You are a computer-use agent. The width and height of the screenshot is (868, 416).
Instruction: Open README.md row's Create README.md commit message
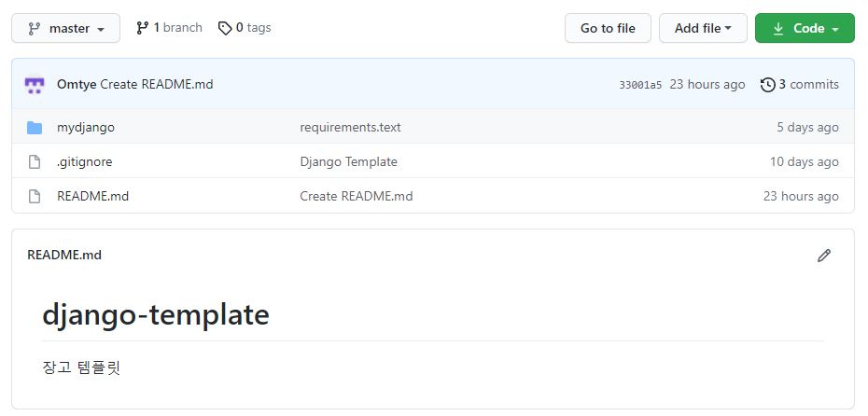pyautogui.click(x=357, y=197)
